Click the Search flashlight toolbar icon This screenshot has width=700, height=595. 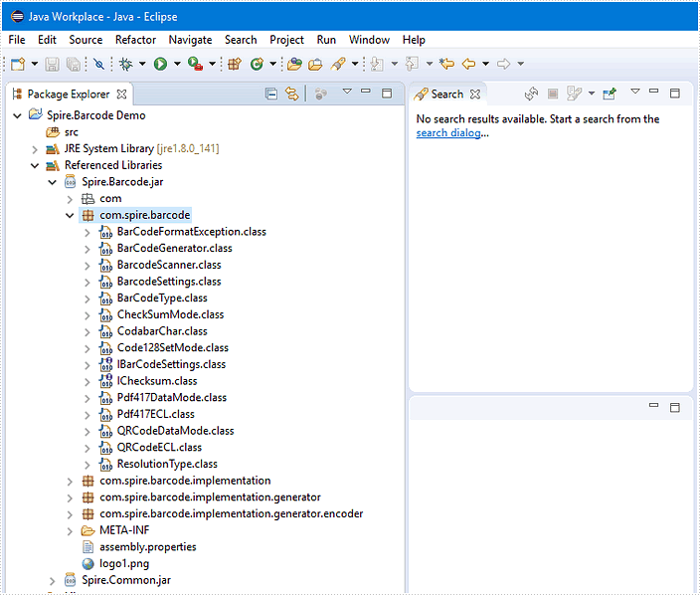(338, 64)
